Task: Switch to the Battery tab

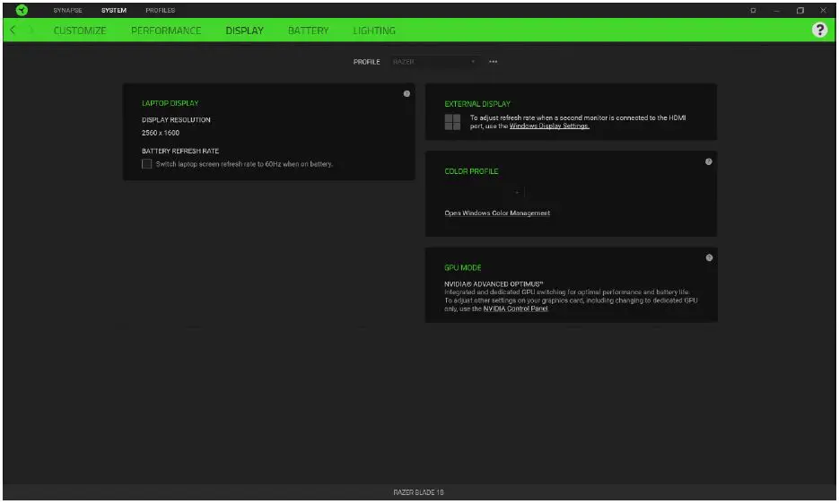Action: tap(308, 30)
